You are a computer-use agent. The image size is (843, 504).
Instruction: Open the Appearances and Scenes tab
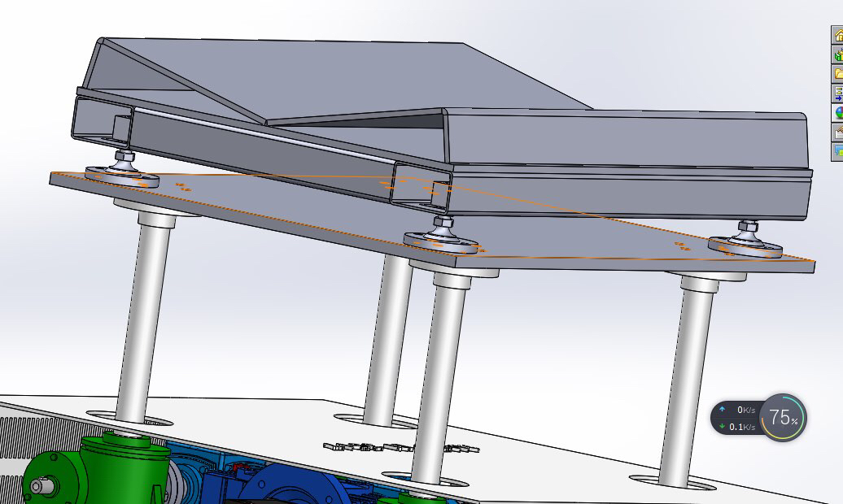(837, 113)
